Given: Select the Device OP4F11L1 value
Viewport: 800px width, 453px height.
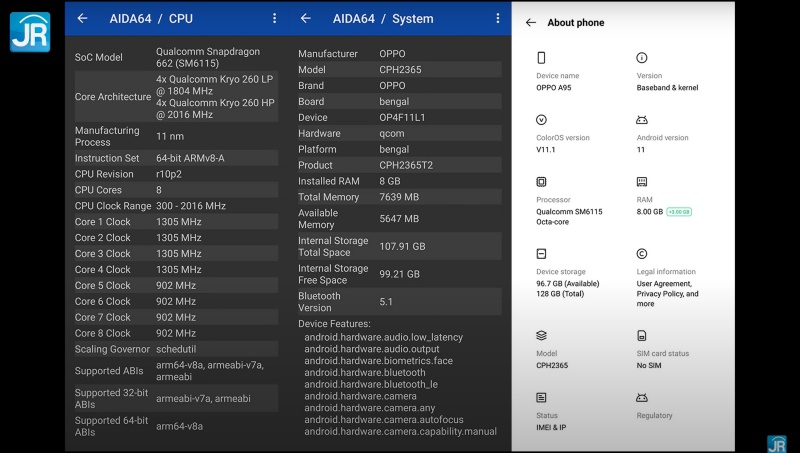Looking at the screenshot, I should (x=402, y=117).
